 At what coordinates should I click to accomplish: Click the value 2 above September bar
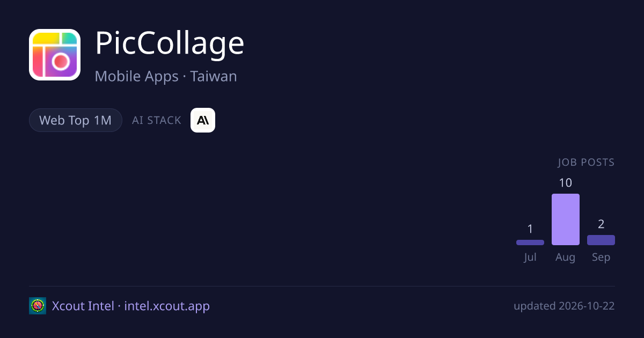click(601, 224)
